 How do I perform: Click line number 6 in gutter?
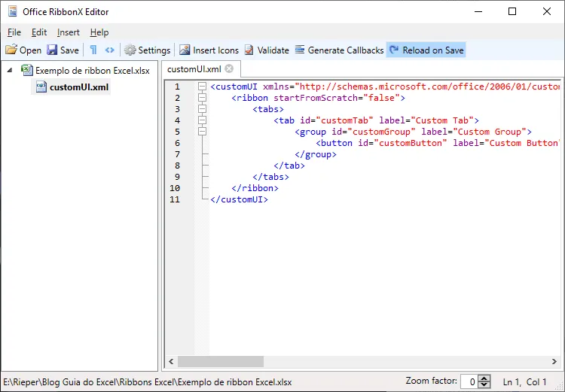[177, 143]
